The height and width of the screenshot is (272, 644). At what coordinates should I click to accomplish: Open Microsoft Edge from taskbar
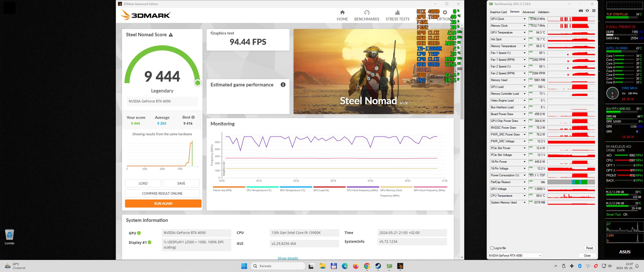344,266
